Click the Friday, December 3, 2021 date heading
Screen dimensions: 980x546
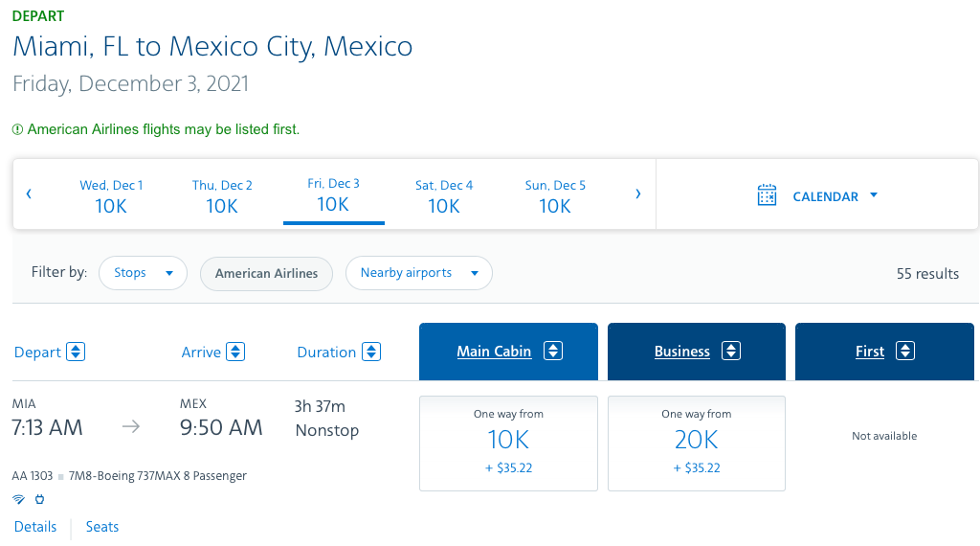[x=130, y=83]
